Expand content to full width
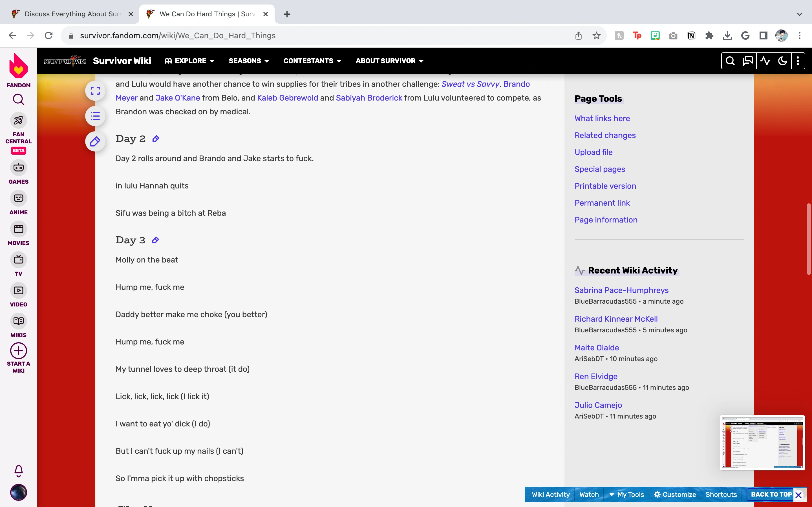The width and height of the screenshot is (812, 507). click(x=95, y=90)
